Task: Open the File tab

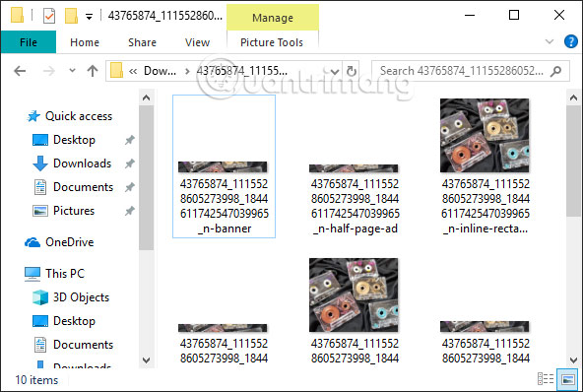Action: [29, 42]
